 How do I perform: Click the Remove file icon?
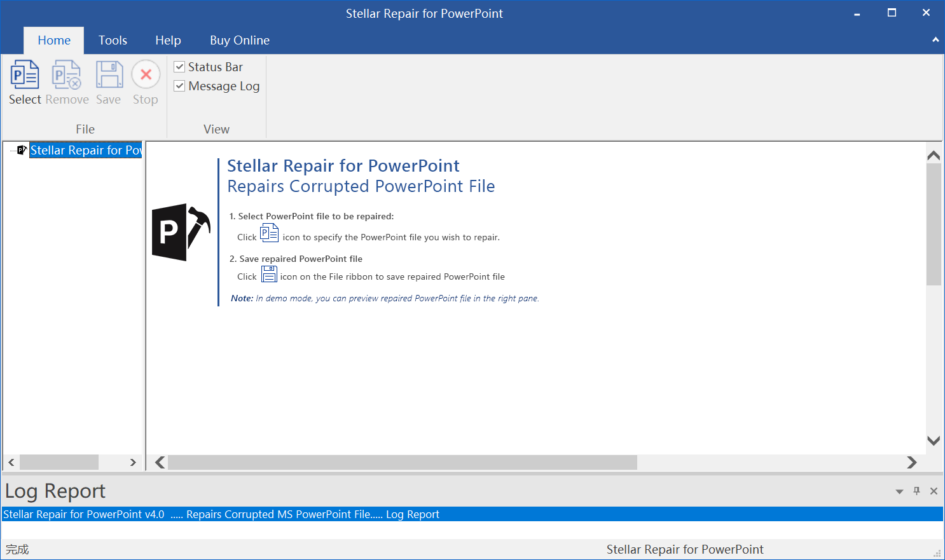tap(67, 75)
